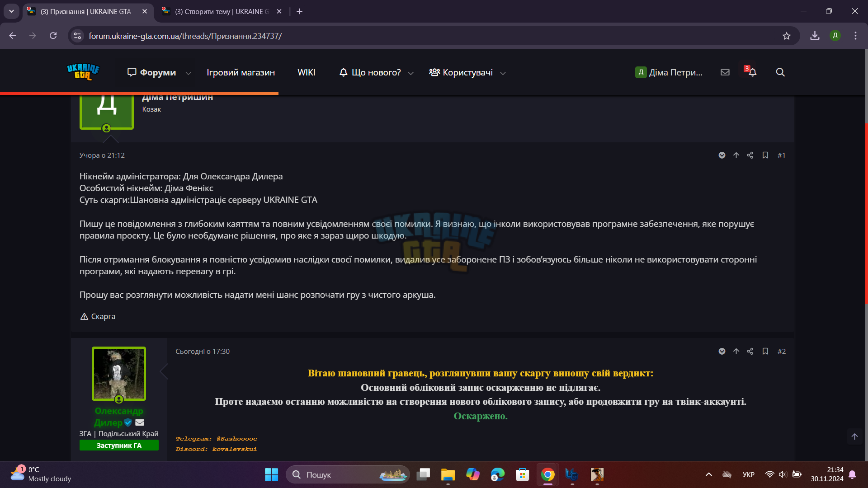Image resolution: width=868 pixels, height=488 pixels.
Task: Click the taskbar Пошук search box
Action: [x=348, y=474]
